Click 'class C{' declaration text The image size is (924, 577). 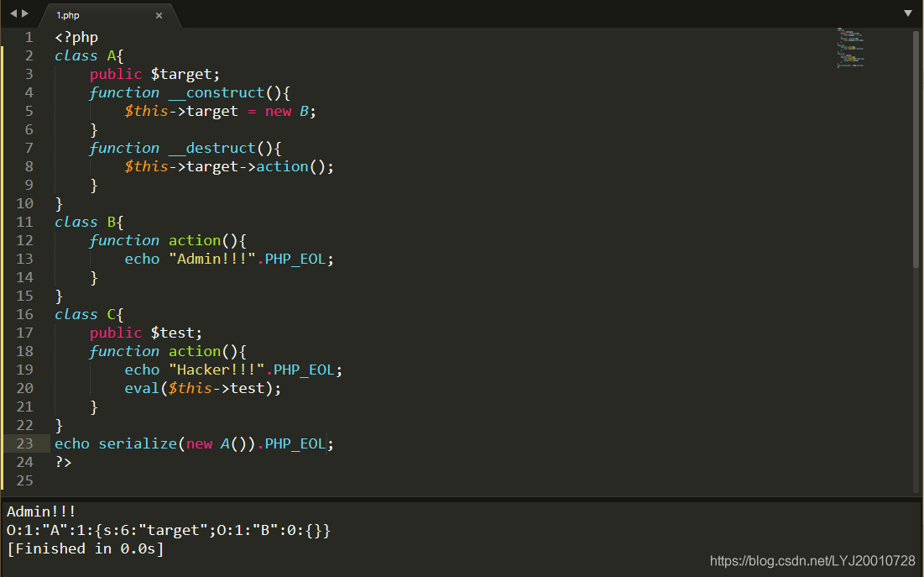point(89,314)
